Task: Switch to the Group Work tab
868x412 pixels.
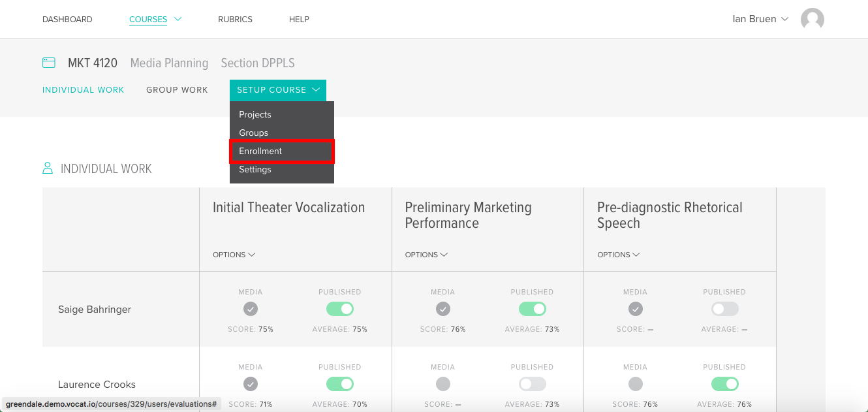Action: point(177,90)
